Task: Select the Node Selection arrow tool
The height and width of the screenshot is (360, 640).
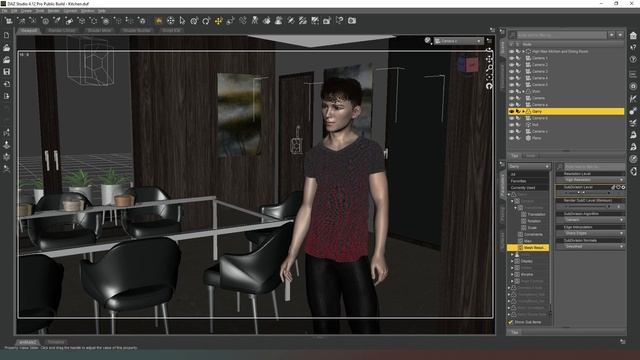Action: pos(182,20)
